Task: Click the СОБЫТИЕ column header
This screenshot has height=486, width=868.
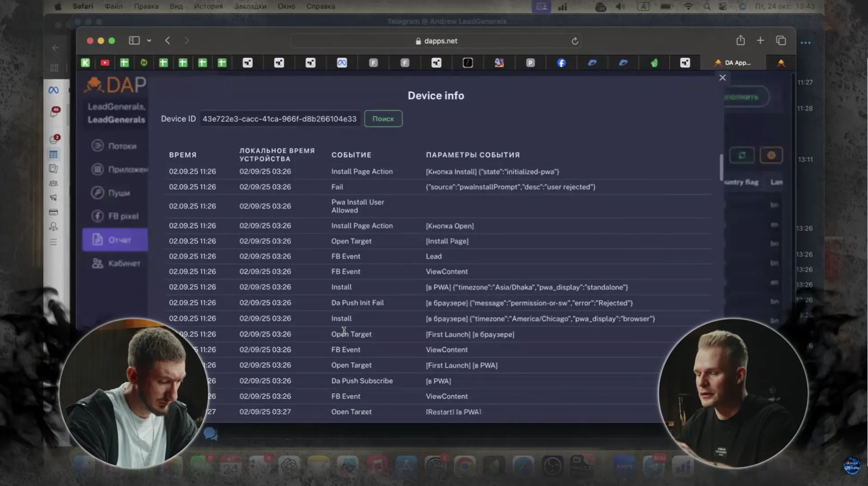Action: pos(351,155)
